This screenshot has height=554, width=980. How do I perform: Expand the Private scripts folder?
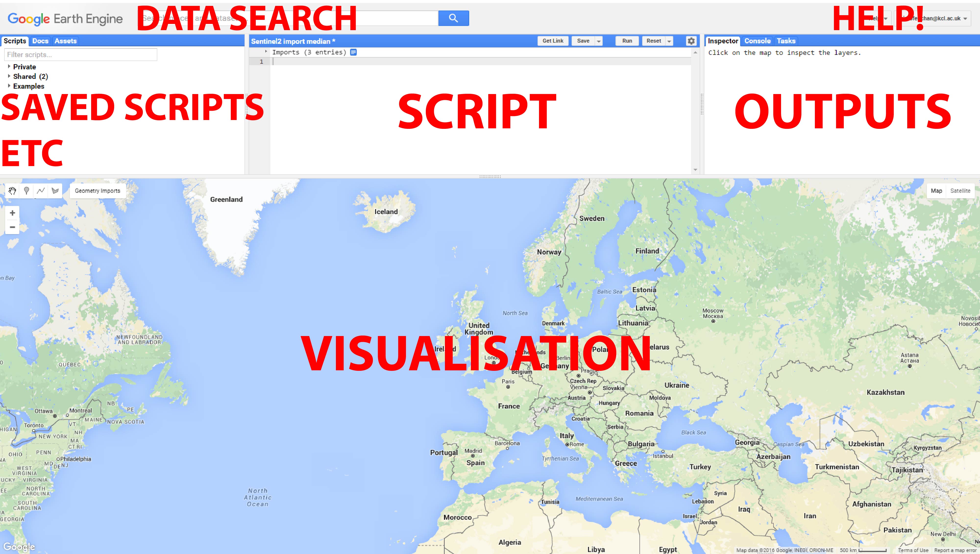pos(9,66)
